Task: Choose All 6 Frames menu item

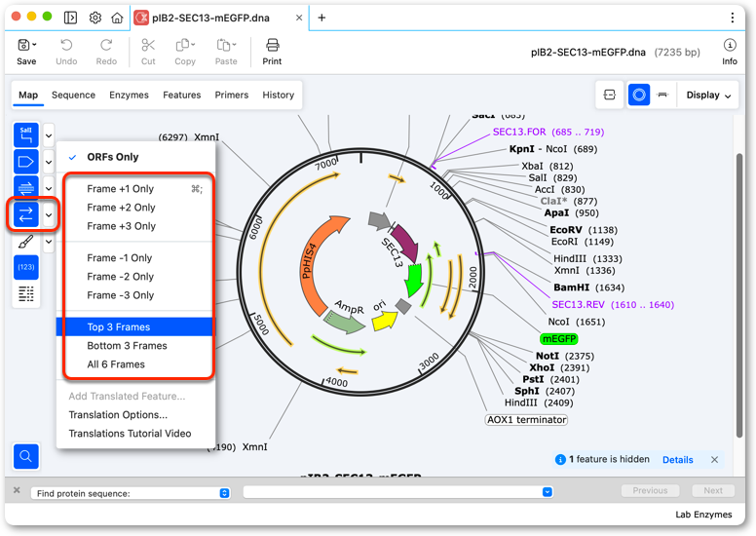Action: pyautogui.click(x=135, y=364)
